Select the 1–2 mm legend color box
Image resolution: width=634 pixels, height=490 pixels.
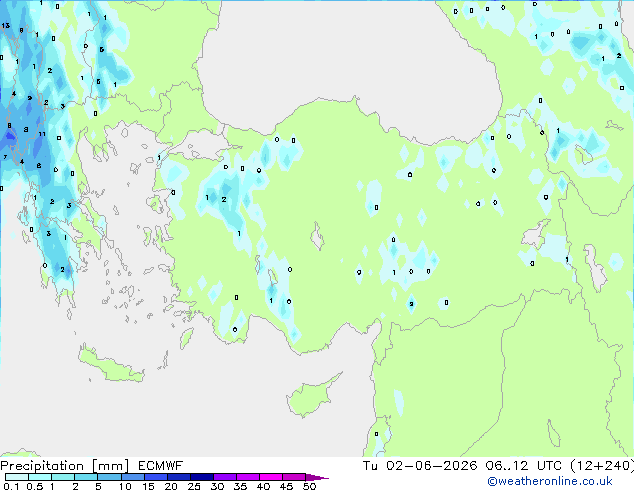point(63,477)
